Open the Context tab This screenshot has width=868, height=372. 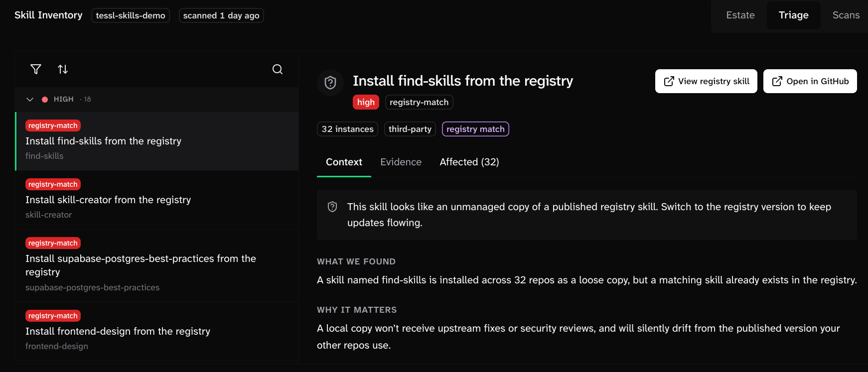tap(344, 162)
